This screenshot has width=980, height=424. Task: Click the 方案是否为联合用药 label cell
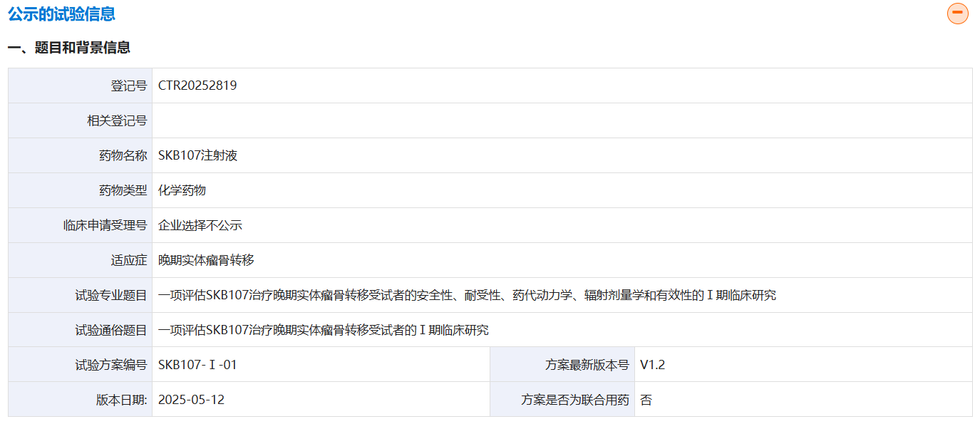562,400
